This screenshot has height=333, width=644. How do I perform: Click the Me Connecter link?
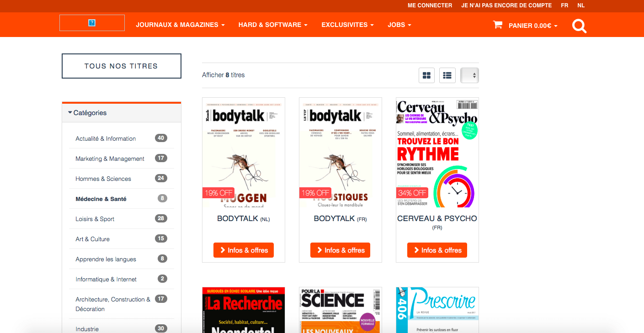click(x=430, y=5)
